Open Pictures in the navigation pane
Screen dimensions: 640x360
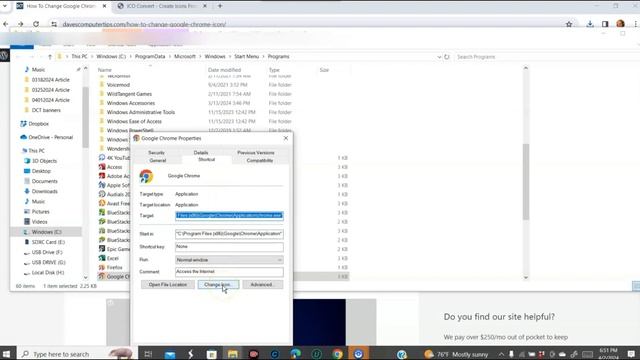[x=40, y=211]
